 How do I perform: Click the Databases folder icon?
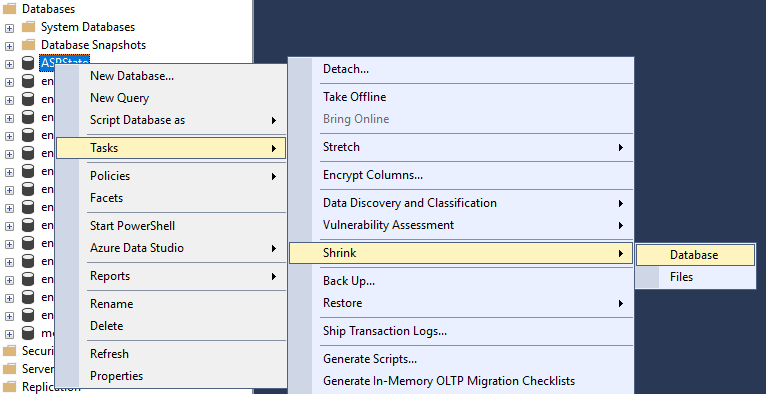tap(10, 9)
